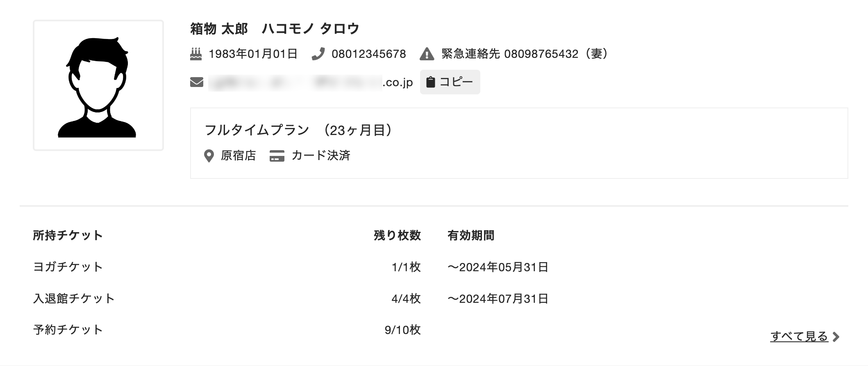
Task: Click the 残り枚数 column header
Action: [x=397, y=236]
